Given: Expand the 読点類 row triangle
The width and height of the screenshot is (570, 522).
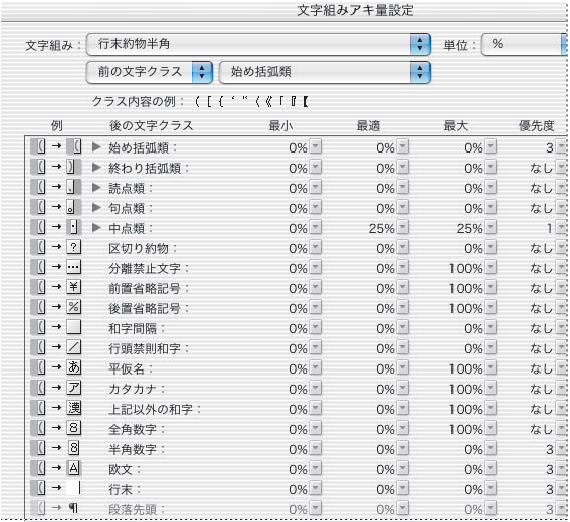Looking at the screenshot, I should coord(96,187).
